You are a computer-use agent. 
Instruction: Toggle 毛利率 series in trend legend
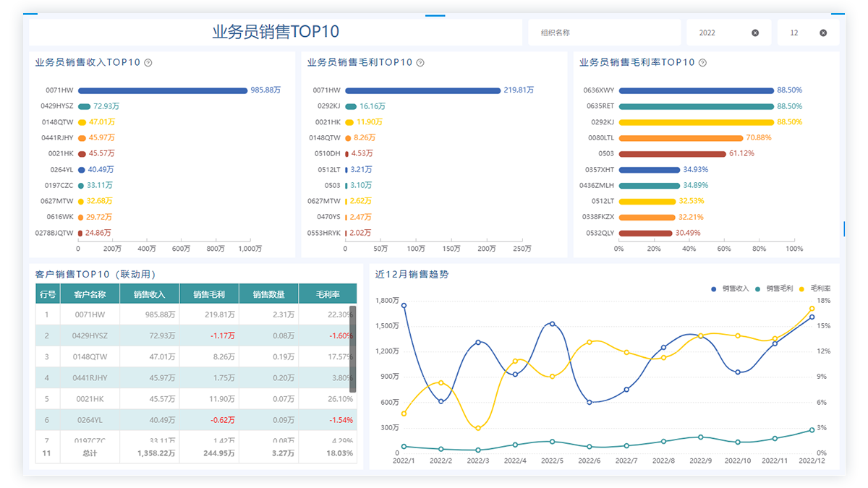pos(815,288)
